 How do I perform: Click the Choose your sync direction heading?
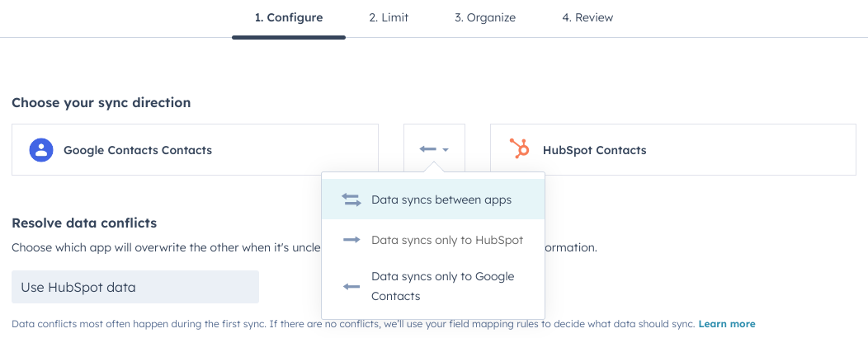point(101,103)
